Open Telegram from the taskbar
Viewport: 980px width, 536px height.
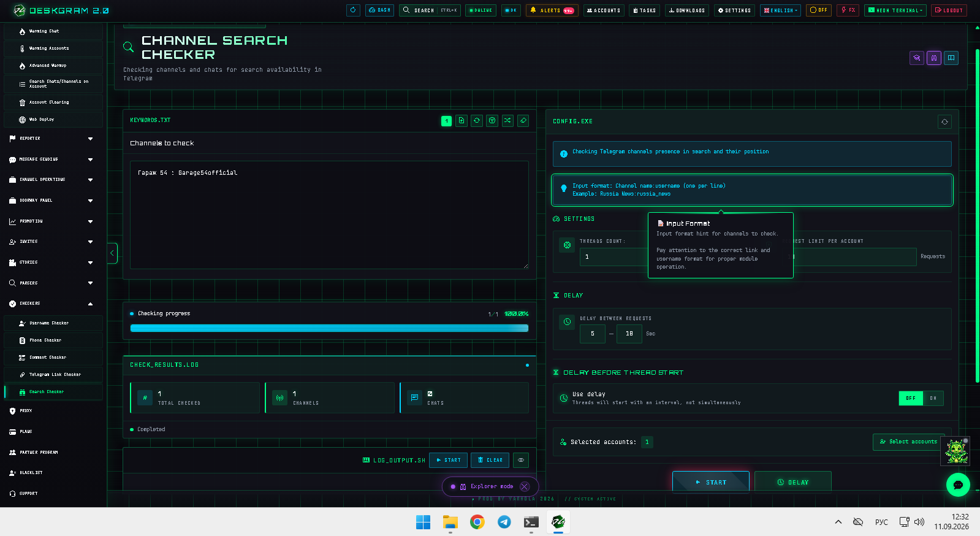[x=504, y=522]
